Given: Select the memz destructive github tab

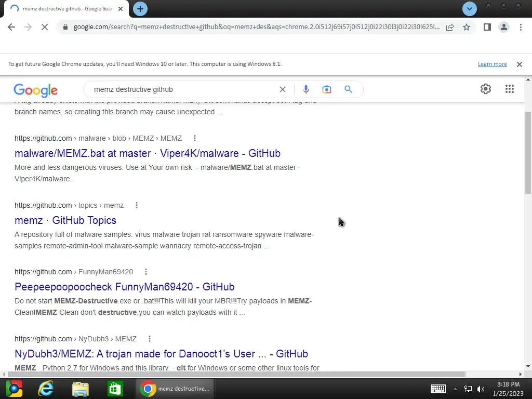Looking at the screenshot, I should (x=67, y=9).
